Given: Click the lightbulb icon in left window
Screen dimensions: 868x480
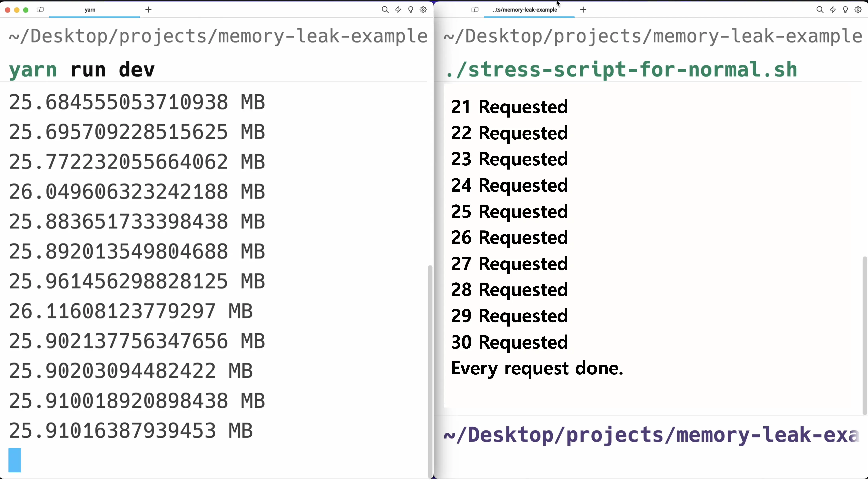Looking at the screenshot, I should (410, 10).
